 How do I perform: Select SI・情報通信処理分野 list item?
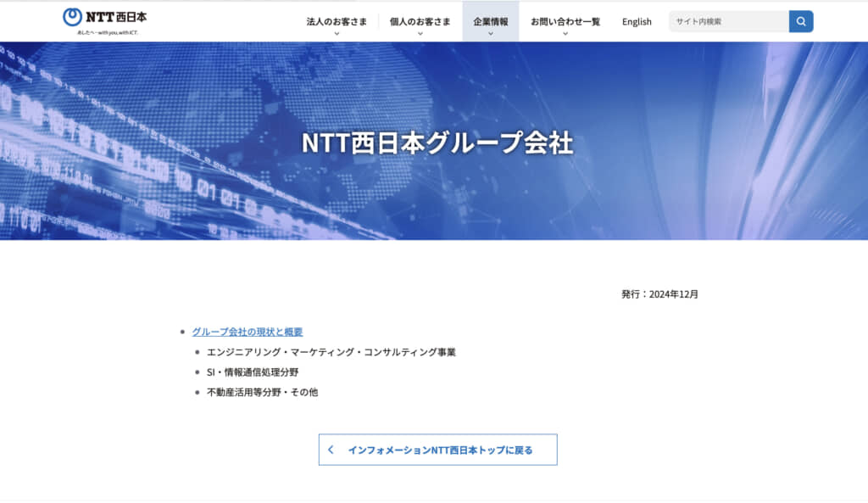click(x=253, y=372)
